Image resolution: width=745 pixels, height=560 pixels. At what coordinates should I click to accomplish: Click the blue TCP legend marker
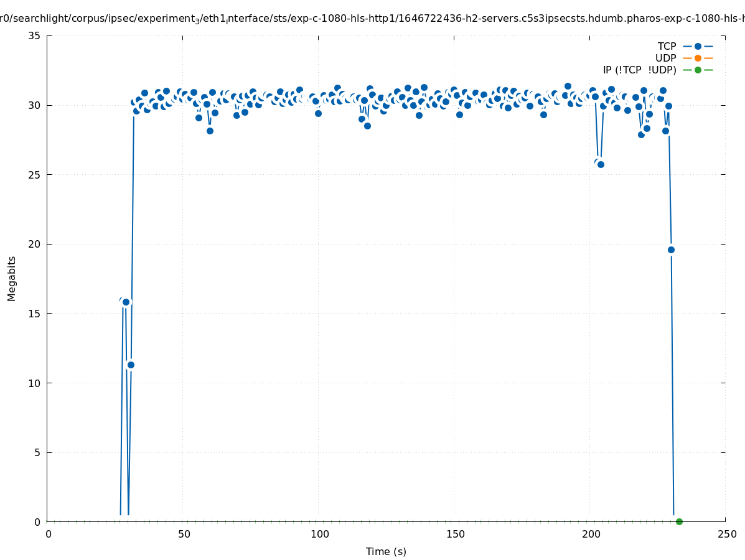[x=698, y=46]
